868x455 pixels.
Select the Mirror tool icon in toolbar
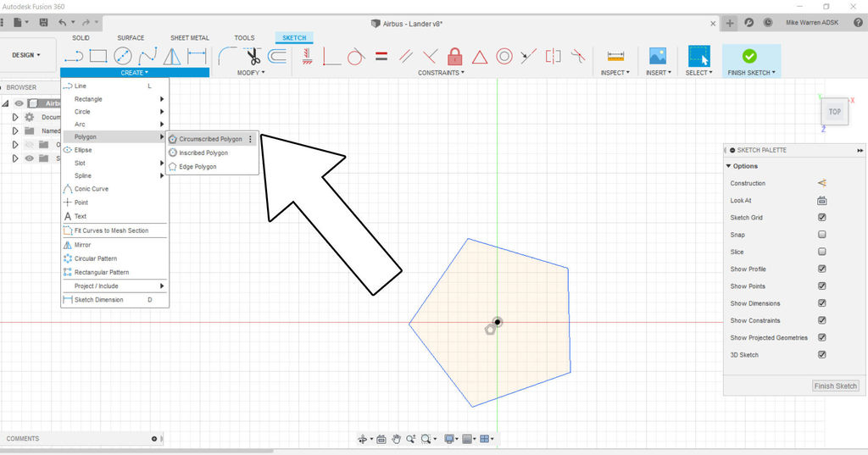pyautogui.click(x=172, y=56)
